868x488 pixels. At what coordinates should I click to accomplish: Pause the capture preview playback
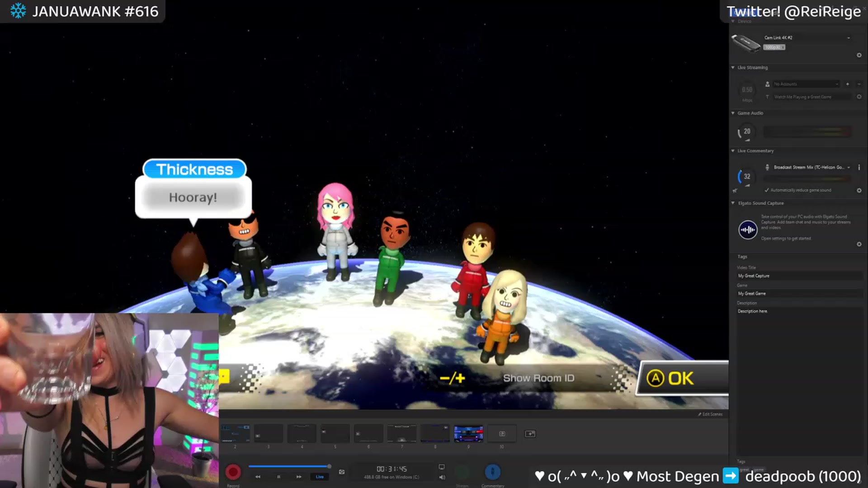279,477
